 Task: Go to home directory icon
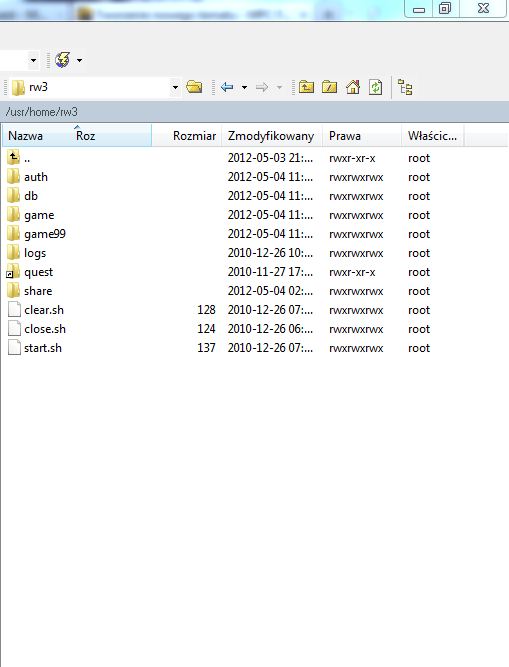coord(353,87)
